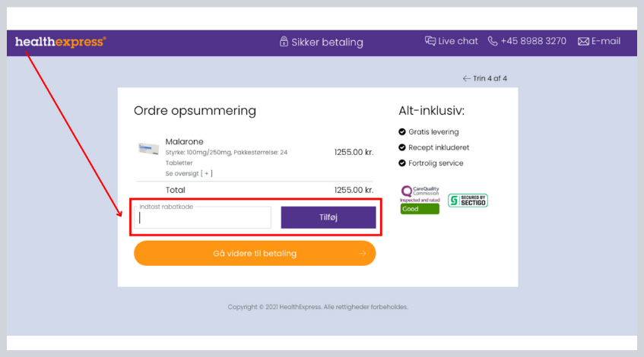Click the envelope icon for E-mail
The image size is (644, 357).
tap(583, 41)
